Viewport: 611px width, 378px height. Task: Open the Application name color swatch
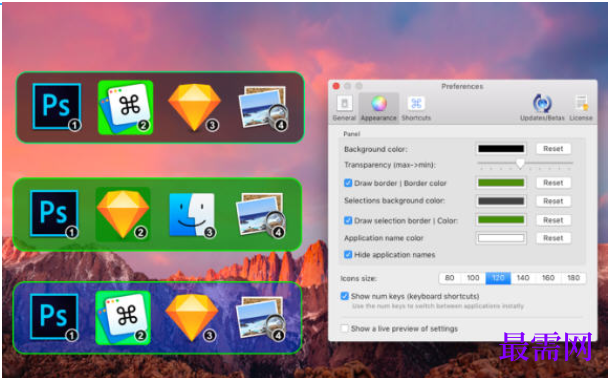click(x=501, y=238)
